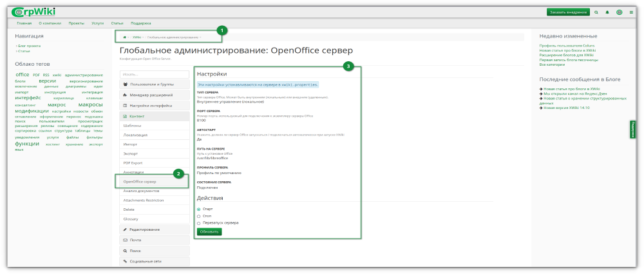
Task: Click home icon in breadcrumb
Action: [x=124, y=37]
